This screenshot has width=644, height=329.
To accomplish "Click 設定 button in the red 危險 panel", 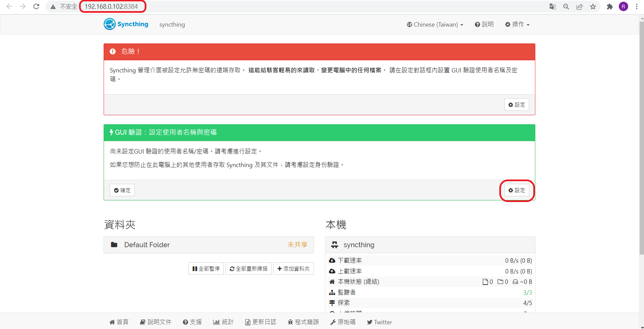I will point(516,105).
